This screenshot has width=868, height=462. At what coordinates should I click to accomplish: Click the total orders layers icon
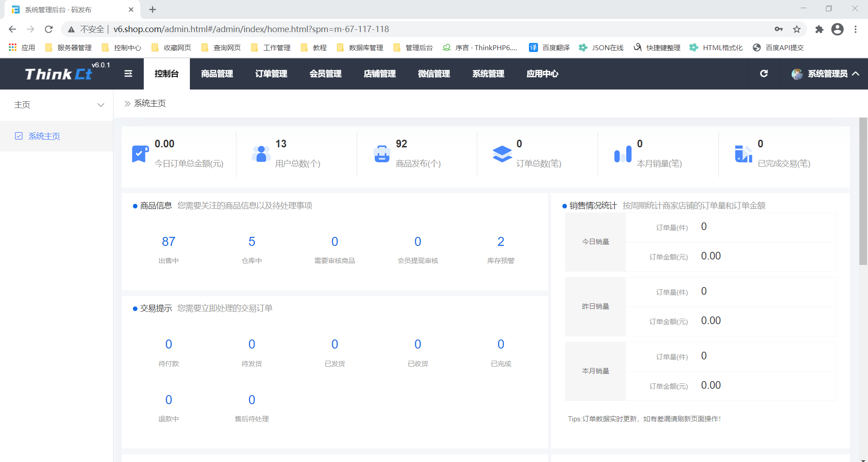pos(502,154)
